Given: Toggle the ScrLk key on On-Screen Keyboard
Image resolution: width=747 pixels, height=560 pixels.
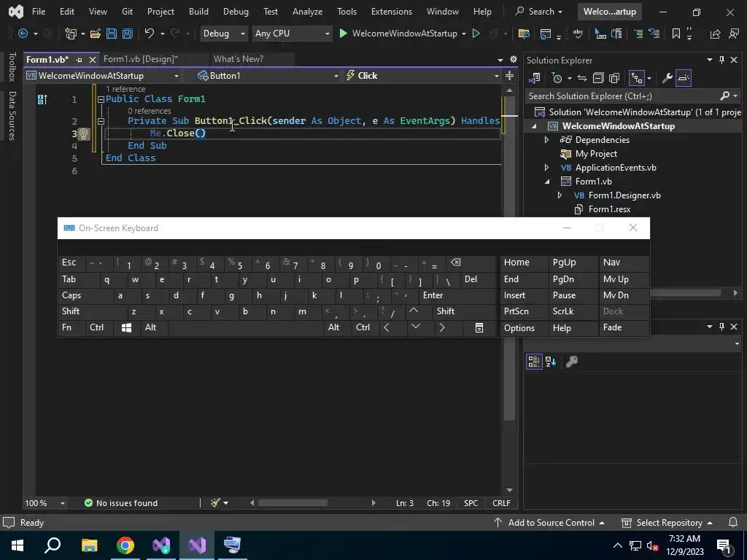Looking at the screenshot, I should tap(573, 311).
